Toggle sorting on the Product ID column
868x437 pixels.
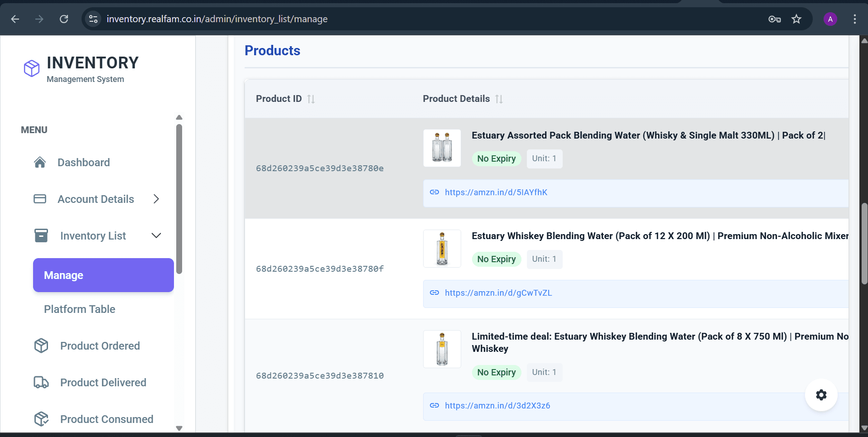(311, 99)
